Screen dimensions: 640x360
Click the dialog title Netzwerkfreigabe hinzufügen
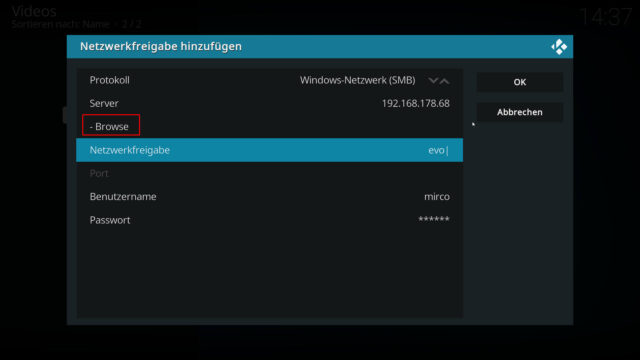161,46
